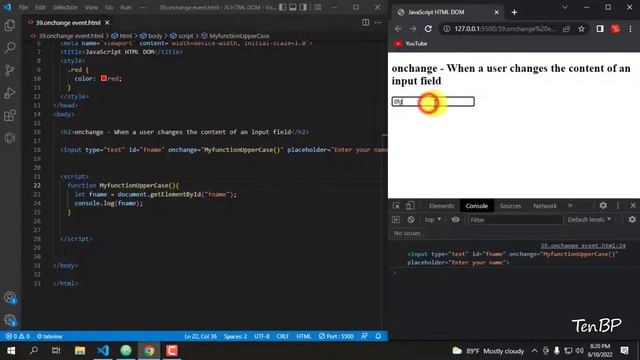Open the Default levels dropdown
640x360 pixels.
[x=589, y=220]
